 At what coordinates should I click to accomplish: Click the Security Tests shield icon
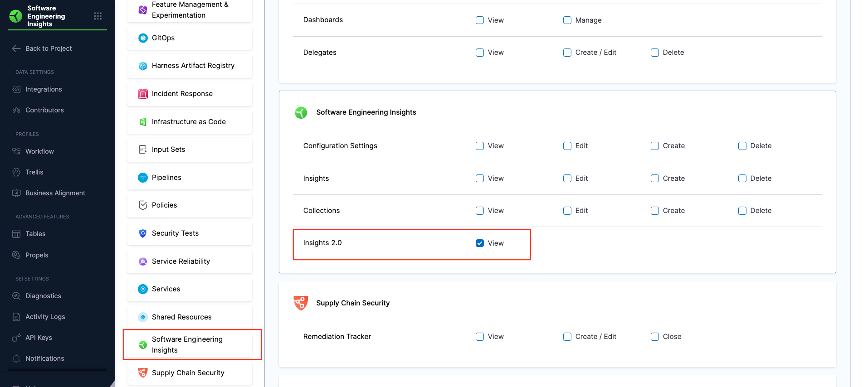[x=143, y=233]
